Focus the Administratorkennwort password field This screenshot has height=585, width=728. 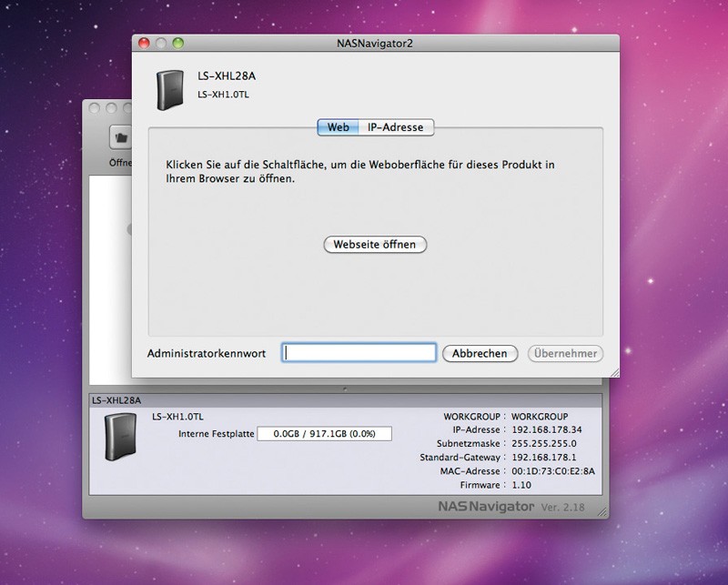[x=359, y=353]
